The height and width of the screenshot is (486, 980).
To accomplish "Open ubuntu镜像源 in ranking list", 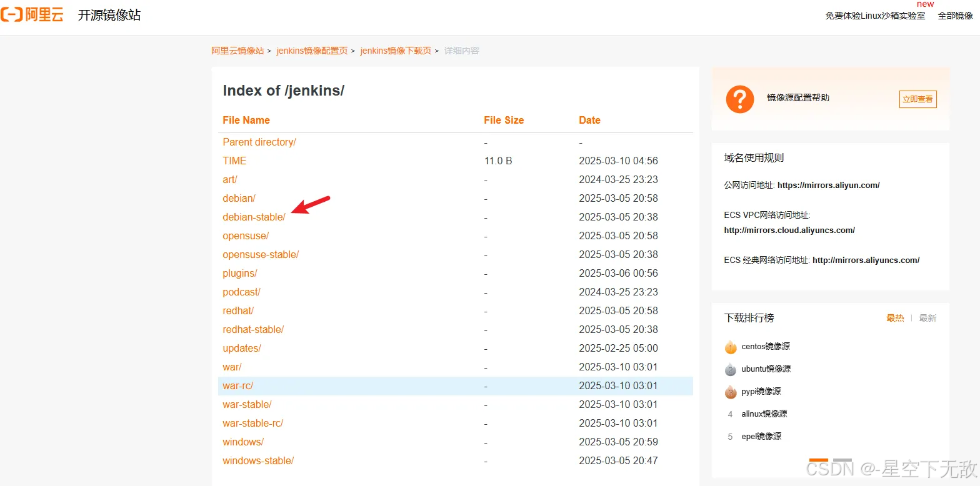I will [766, 369].
